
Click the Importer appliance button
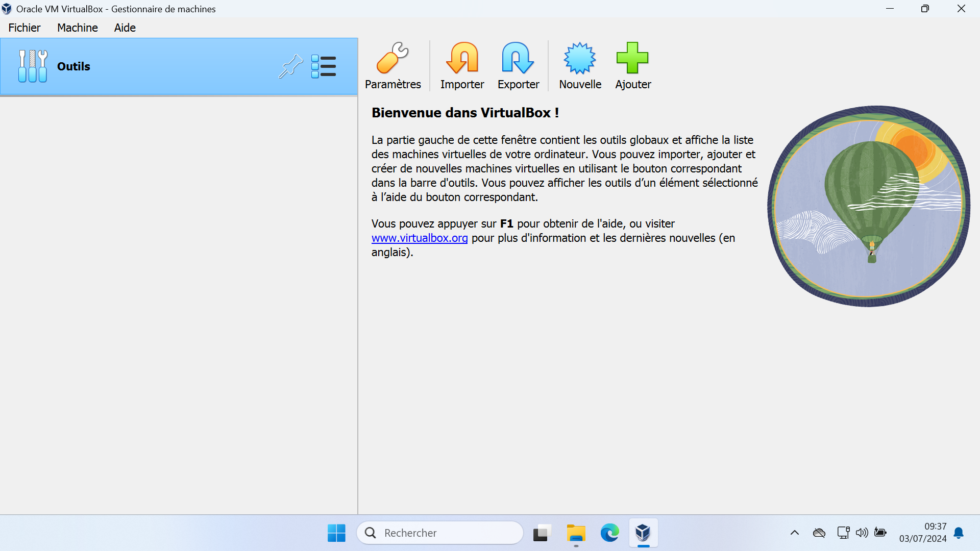[462, 66]
